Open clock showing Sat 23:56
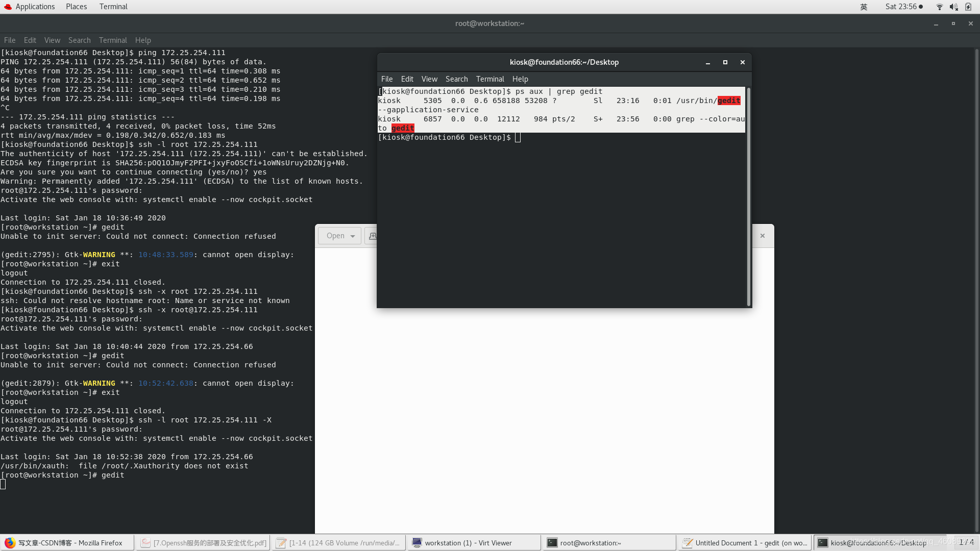Image resolution: width=980 pixels, height=551 pixels. pos(904,7)
